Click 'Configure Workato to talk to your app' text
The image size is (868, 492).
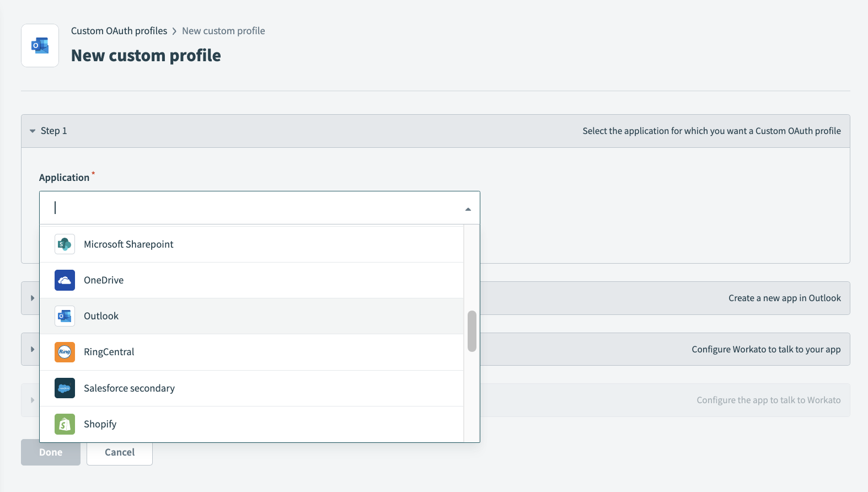(x=766, y=349)
